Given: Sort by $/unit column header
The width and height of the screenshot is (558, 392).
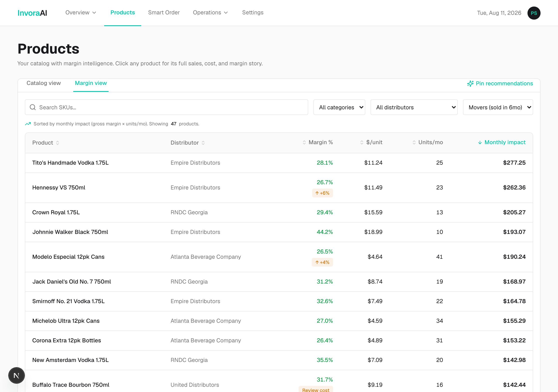Looking at the screenshot, I should coord(371,143).
